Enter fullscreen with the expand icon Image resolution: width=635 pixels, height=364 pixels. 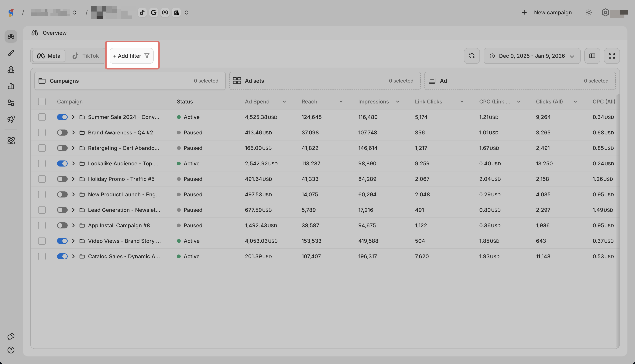tap(612, 56)
